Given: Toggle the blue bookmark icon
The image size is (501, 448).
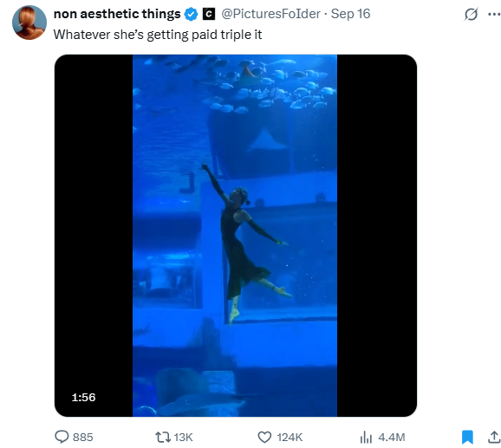Looking at the screenshot, I should 467,437.
